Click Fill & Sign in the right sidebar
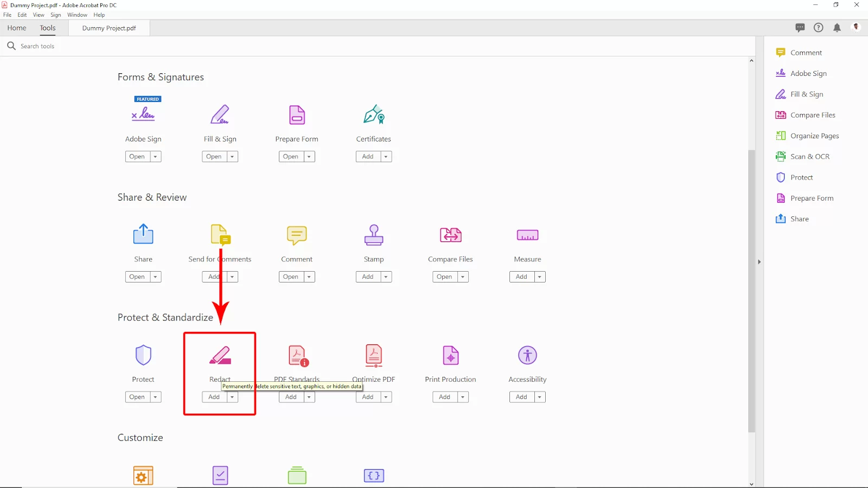The image size is (868, 488). click(x=799, y=94)
